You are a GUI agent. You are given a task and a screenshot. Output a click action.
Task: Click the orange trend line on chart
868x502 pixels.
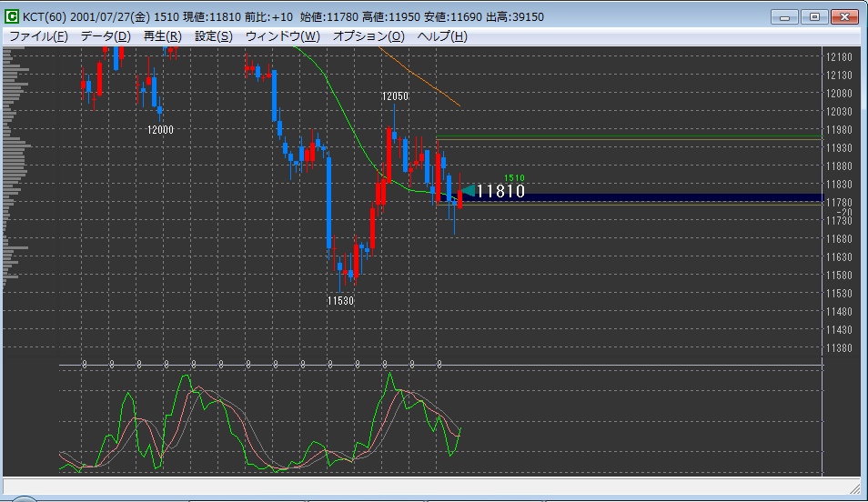423,79
